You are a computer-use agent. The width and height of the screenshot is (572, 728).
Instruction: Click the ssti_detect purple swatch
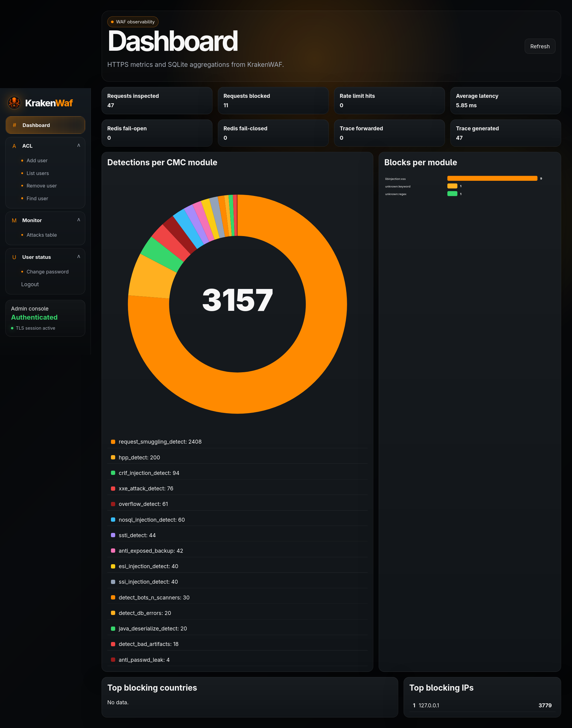(x=113, y=535)
